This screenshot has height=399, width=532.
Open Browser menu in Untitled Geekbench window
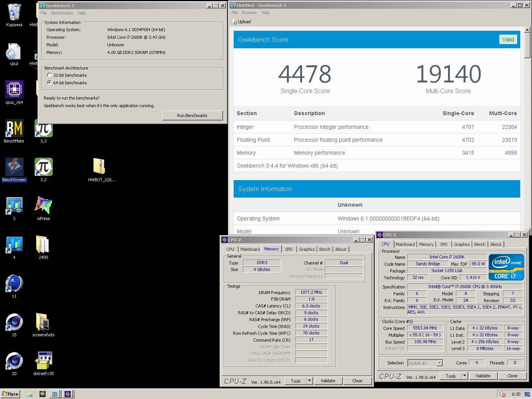click(x=249, y=13)
